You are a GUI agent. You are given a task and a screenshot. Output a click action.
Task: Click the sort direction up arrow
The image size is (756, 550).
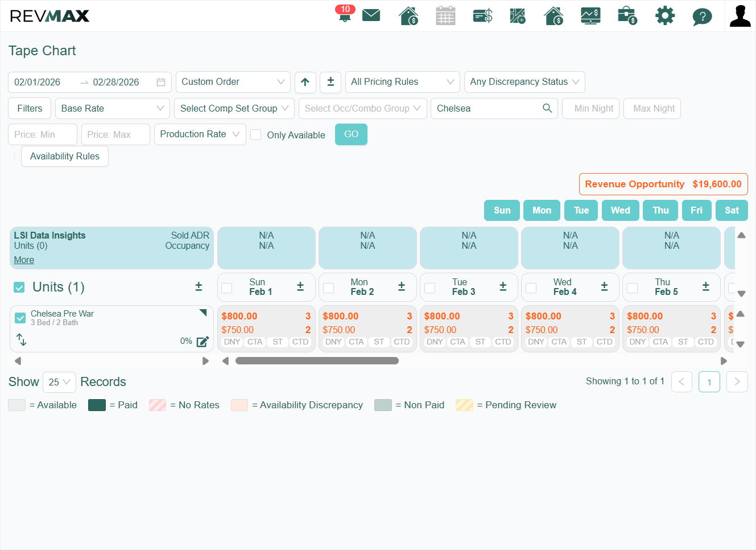305,82
